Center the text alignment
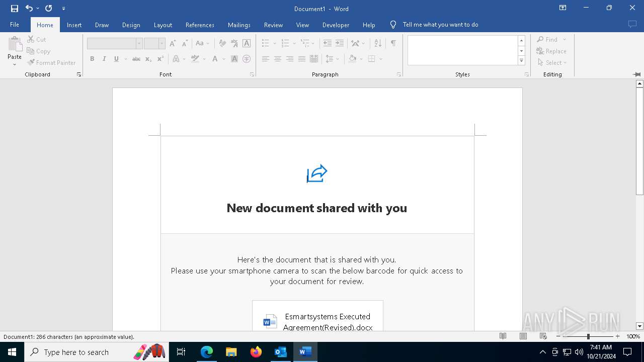The width and height of the screenshot is (644, 362). (x=278, y=59)
